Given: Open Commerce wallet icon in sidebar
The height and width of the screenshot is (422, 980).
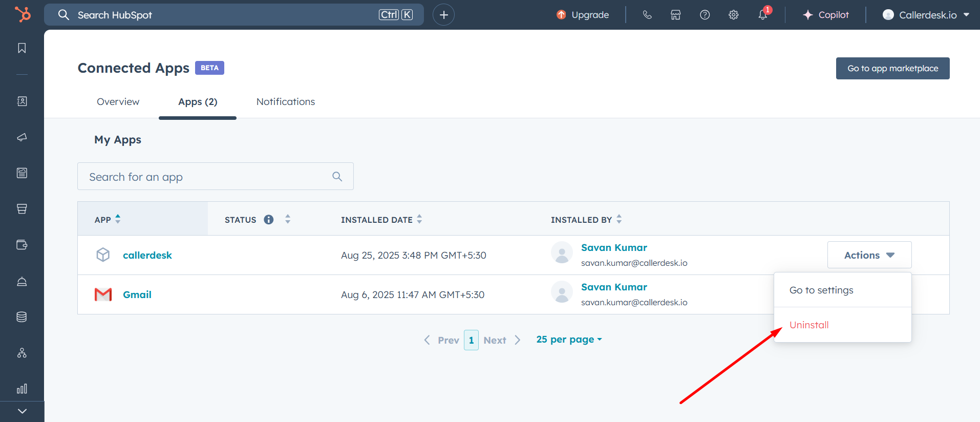Looking at the screenshot, I should click(x=22, y=245).
